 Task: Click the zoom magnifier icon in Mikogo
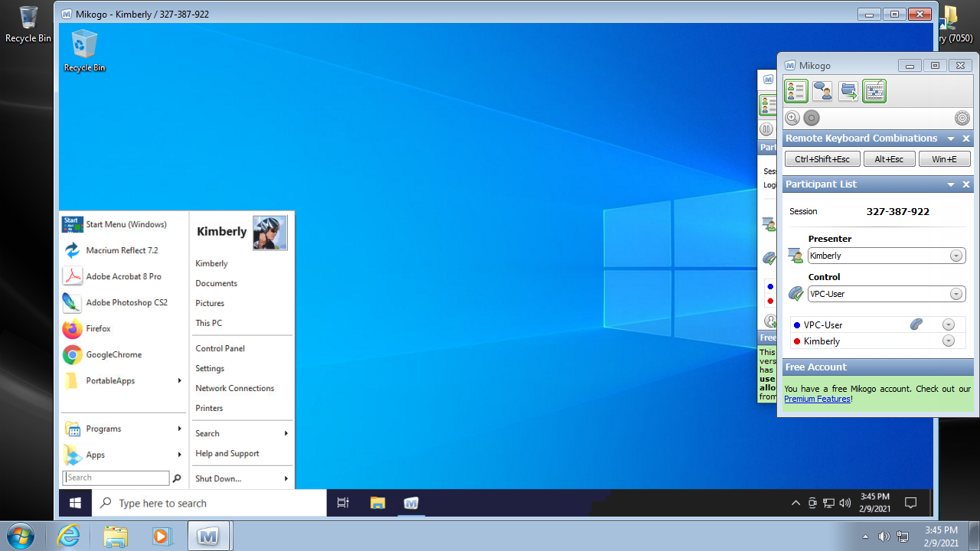point(792,118)
